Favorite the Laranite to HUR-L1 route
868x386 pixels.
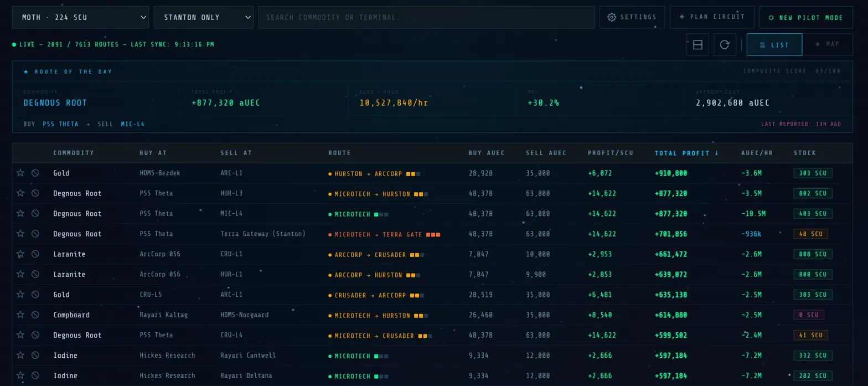[20, 274]
